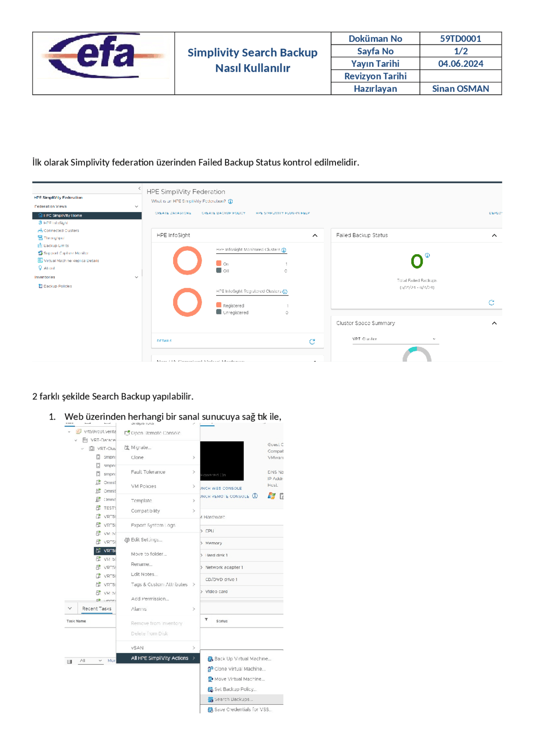The image size is (534, 756).
Task: Open Tags & Custom Attributes submenu
Action: [x=158, y=584]
